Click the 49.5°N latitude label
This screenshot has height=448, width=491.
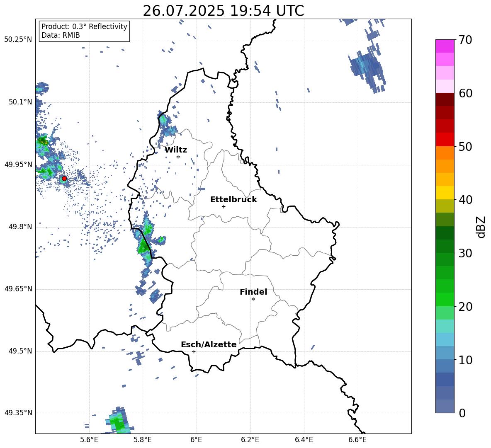click(20, 351)
